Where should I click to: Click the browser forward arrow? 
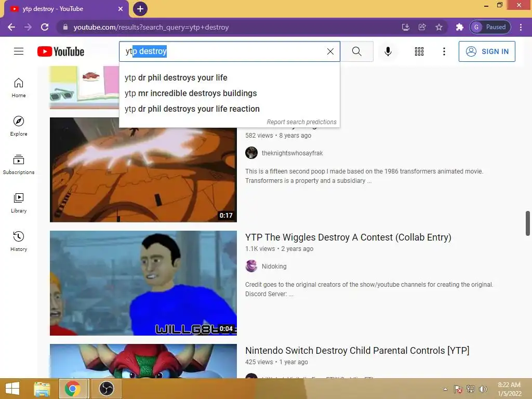(28, 27)
